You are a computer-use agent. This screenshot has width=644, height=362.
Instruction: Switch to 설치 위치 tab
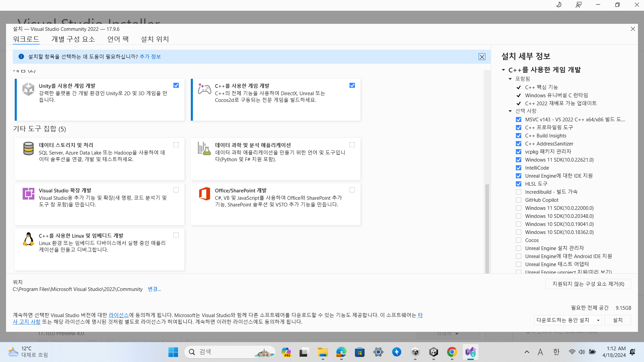click(155, 39)
